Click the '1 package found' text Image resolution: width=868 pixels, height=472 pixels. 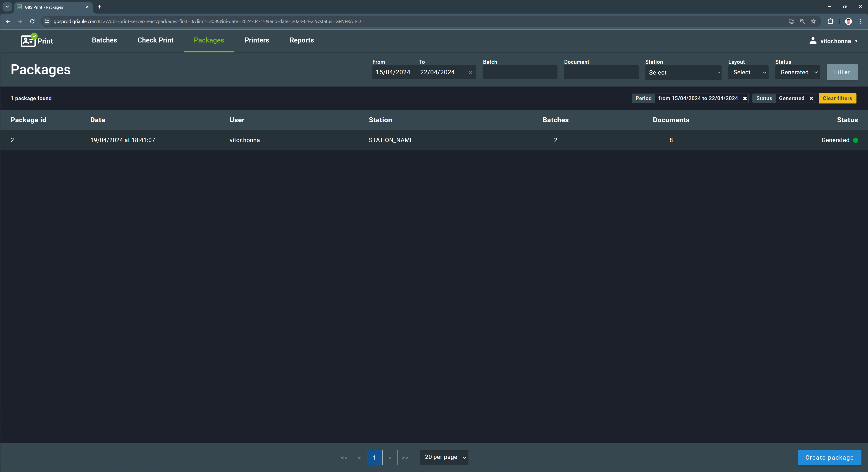tap(31, 98)
